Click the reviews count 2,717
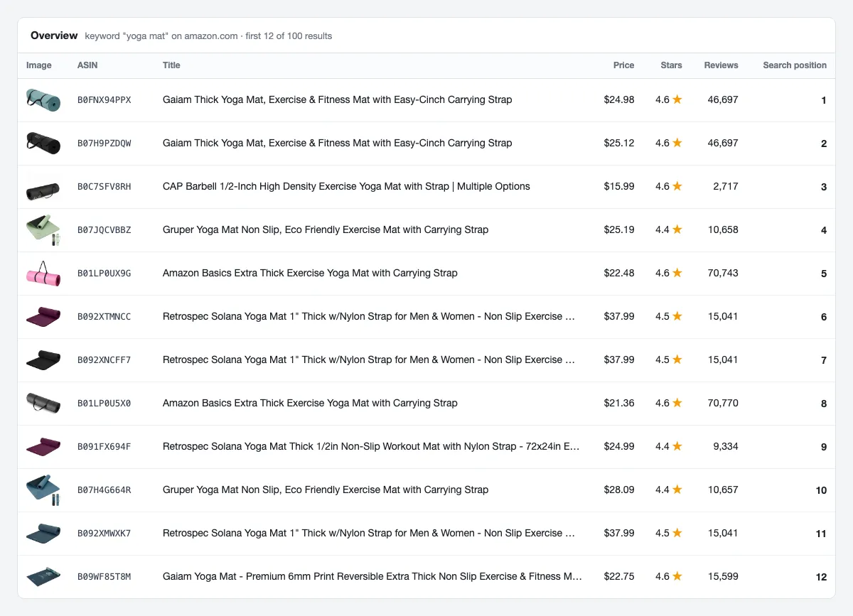 [x=726, y=186]
